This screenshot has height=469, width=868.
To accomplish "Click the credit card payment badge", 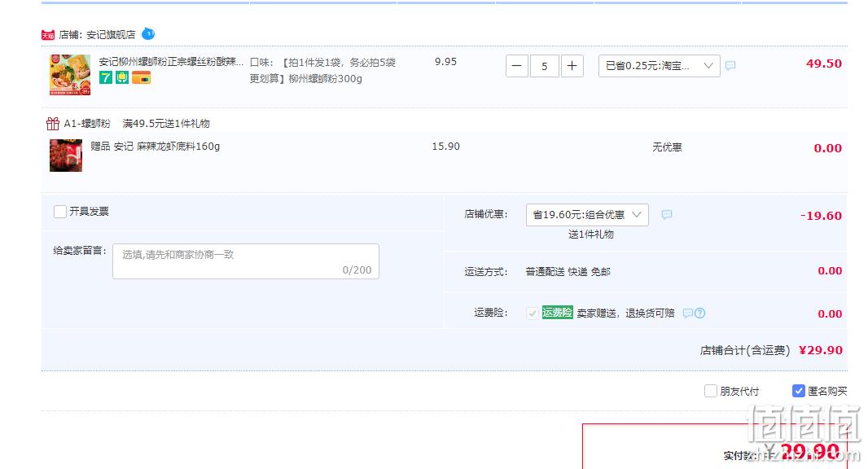I will (x=141, y=78).
